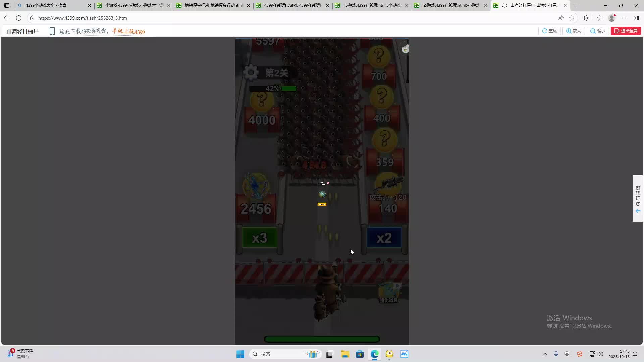The height and width of the screenshot is (362, 644).
Task: Click the 手机上玩4399 link
Action: (x=128, y=32)
